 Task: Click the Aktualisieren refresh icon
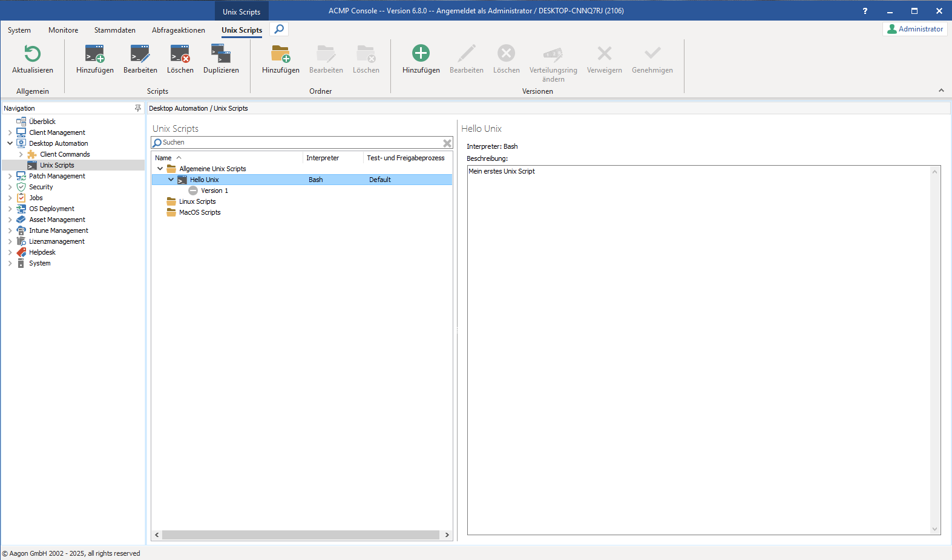tap(33, 54)
